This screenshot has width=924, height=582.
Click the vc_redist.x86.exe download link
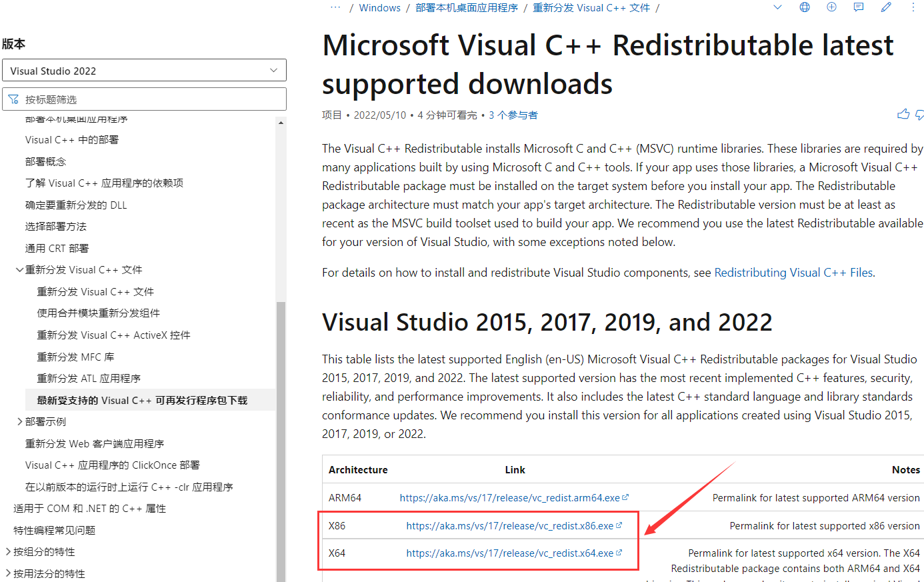click(x=514, y=526)
